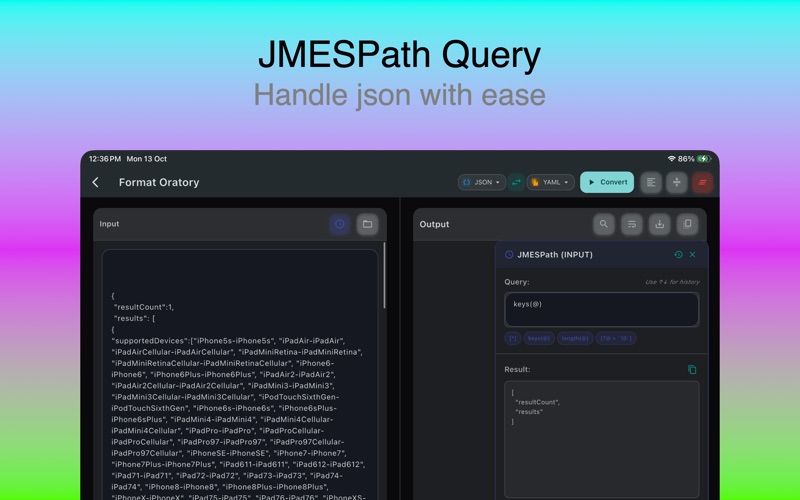The image size is (800, 500).
Task: Open file using the Input folder icon
Action: (x=367, y=224)
